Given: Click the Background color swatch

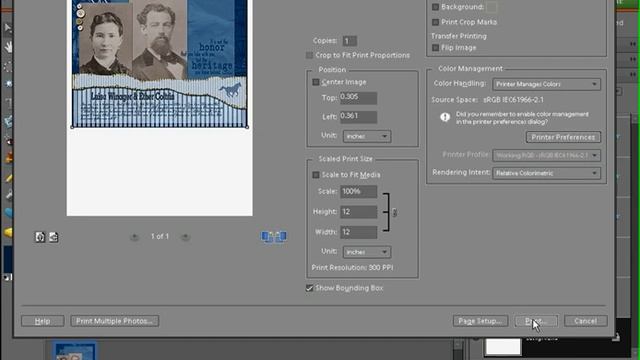Looking at the screenshot, I should pos(491,7).
